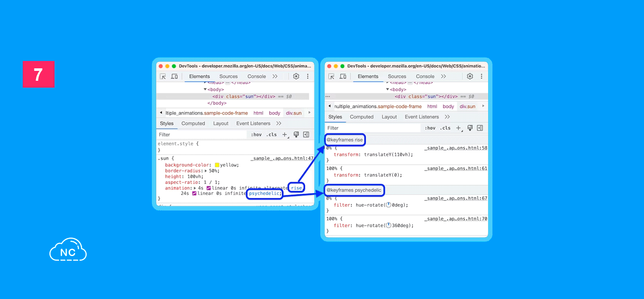Expand head node in left DevTools DOM tree
644x299 pixels.
(205, 82)
